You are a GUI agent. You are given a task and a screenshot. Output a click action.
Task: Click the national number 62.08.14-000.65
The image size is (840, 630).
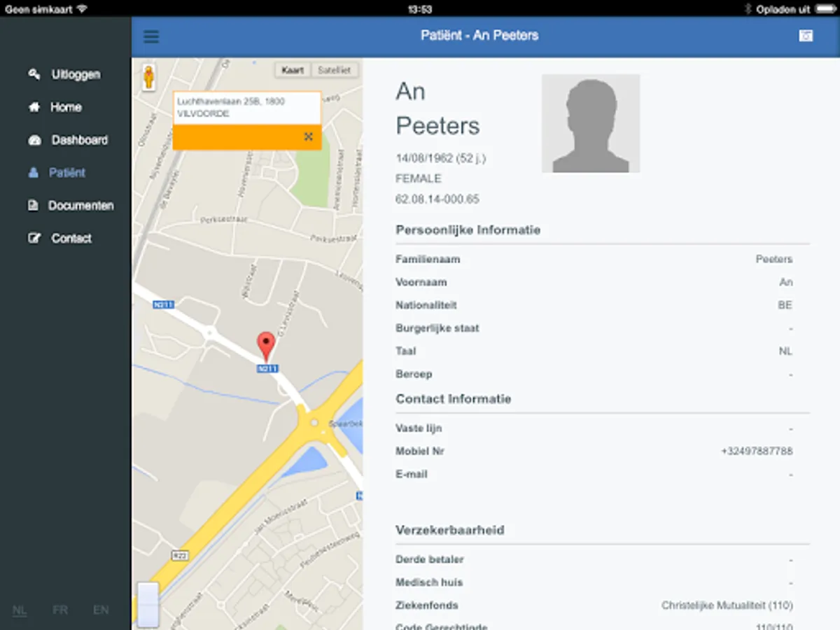click(x=437, y=199)
